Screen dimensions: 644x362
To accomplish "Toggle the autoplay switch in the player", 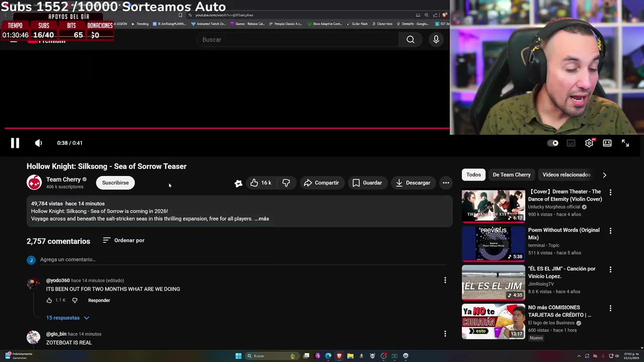I will [553, 143].
